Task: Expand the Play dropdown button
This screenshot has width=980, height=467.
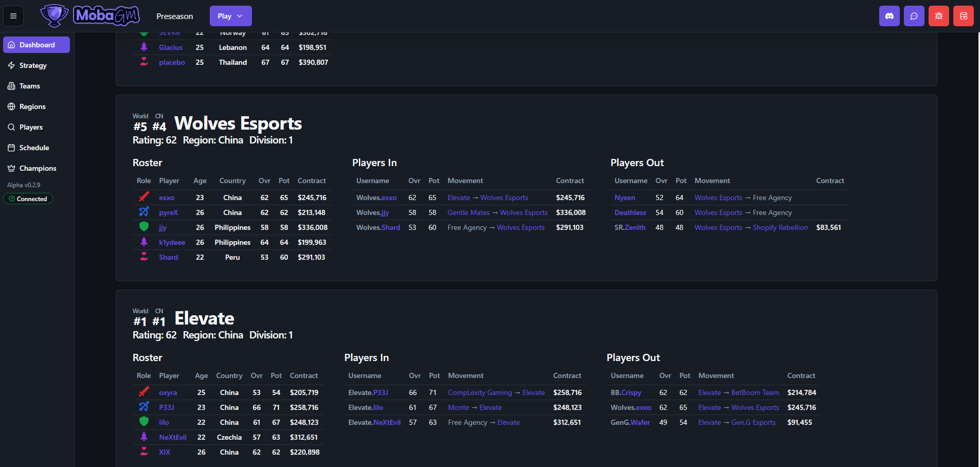Action: (x=230, y=16)
